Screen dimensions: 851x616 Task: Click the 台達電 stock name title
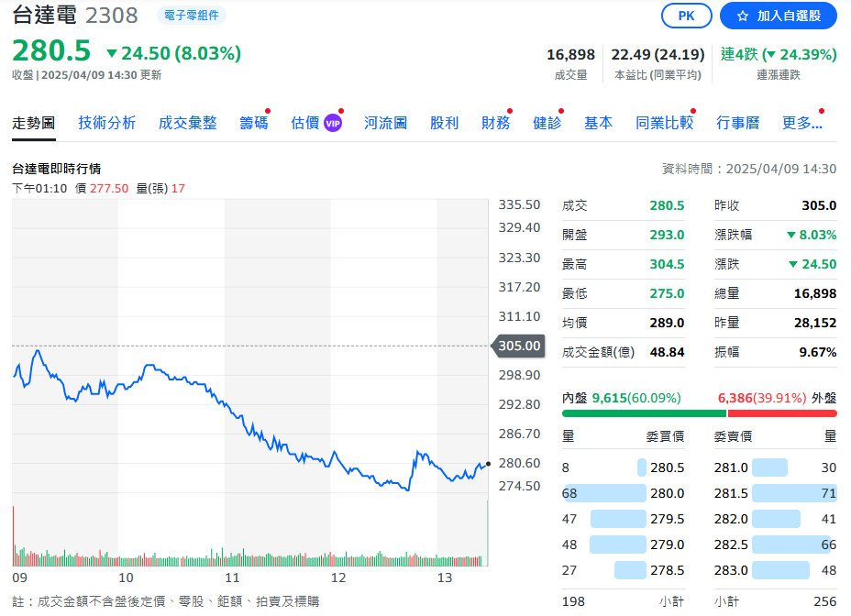(45, 16)
